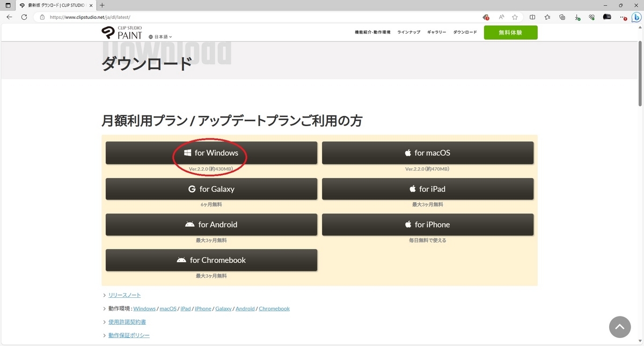Open the Galaxy system requirements link
644x346 pixels.
[223, 308]
